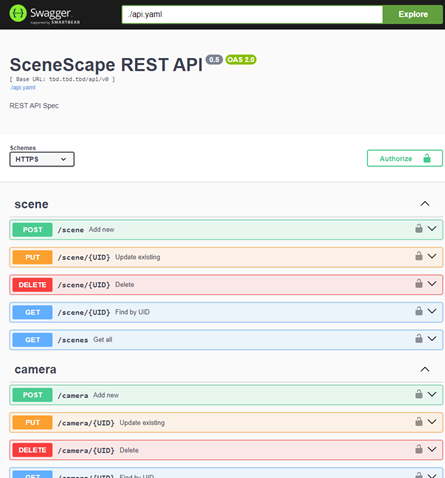Expand PUT /camera/{UID} with its chevron
The height and width of the screenshot is (478, 445).
click(432, 422)
